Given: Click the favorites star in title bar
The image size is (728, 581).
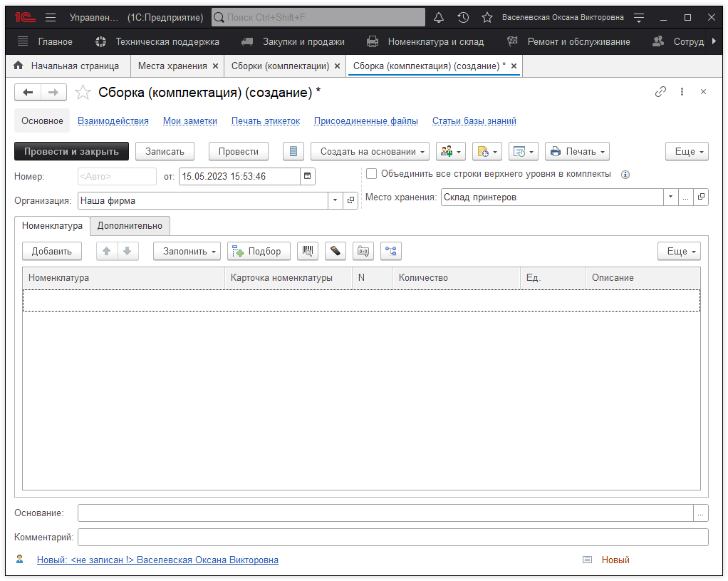Looking at the screenshot, I should point(487,17).
